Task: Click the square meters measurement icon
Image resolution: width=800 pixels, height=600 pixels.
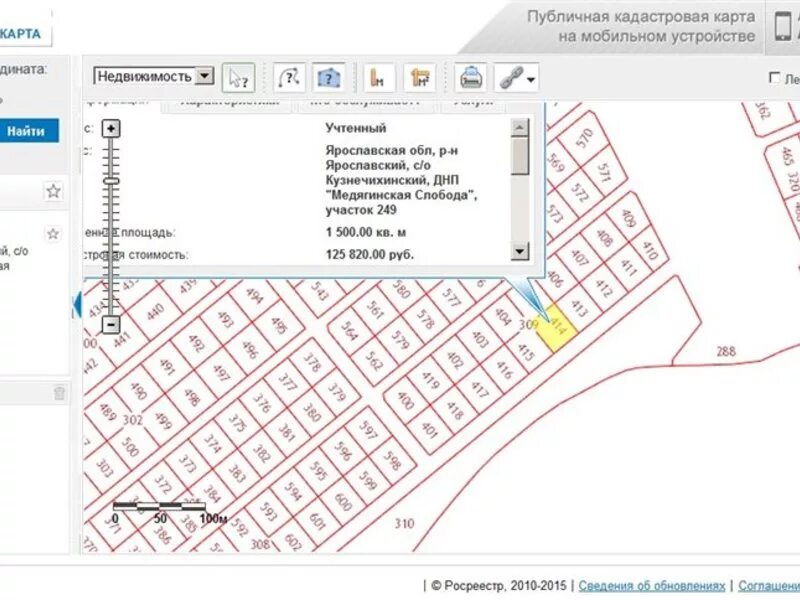Action: pos(418,77)
